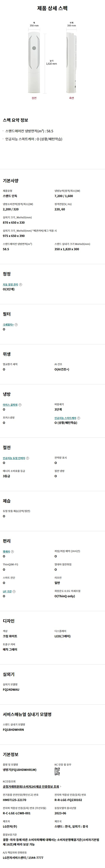Click the info icon next to 인공지능 듀얼 인버터
The image size is (105, 868).
(28, 458)
